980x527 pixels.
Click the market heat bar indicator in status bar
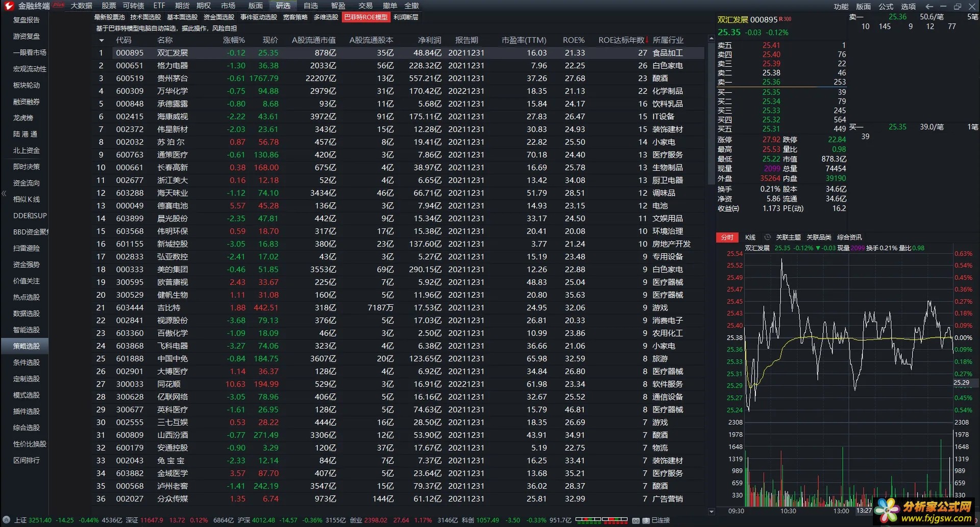(601, 520)
